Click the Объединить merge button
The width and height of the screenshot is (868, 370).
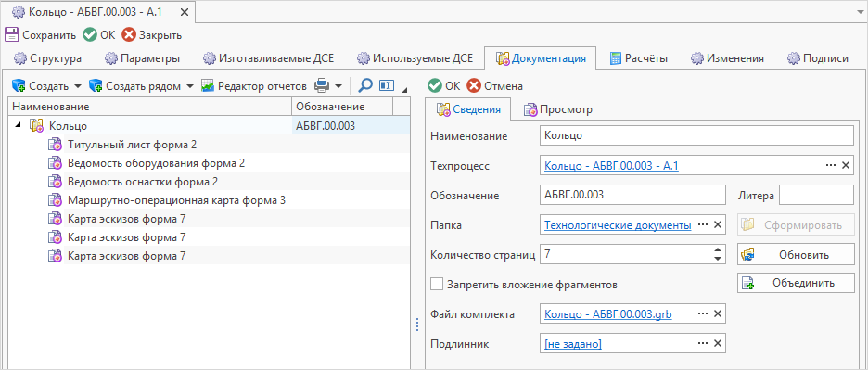pyautogui.click(x=796, y=283)
